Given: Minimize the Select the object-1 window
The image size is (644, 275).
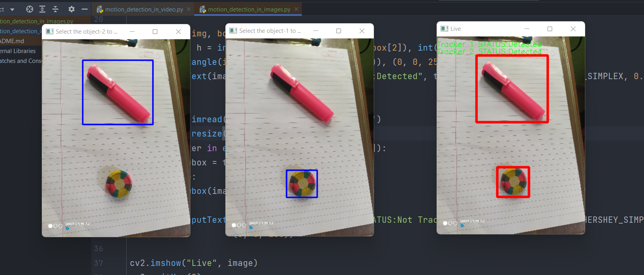Looking at the screenshot, I should coord(316,31).
